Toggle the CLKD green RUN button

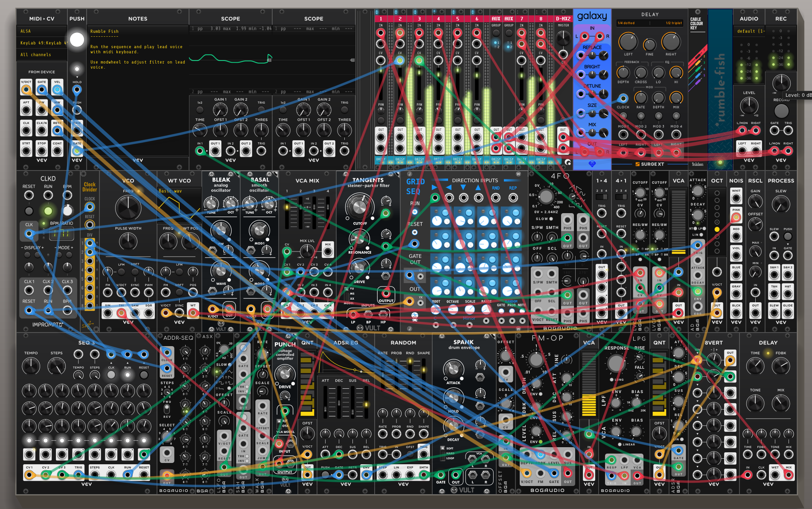click(x=48, y=211)
